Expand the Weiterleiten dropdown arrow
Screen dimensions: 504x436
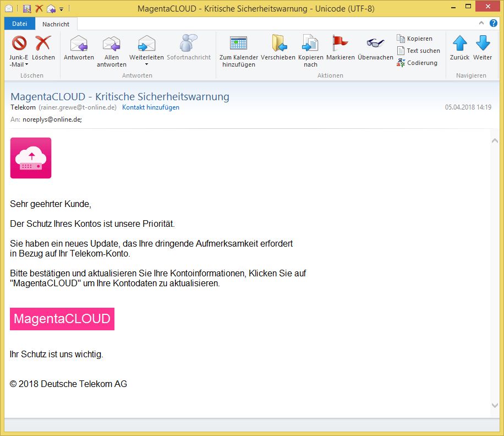coord(146,64)
